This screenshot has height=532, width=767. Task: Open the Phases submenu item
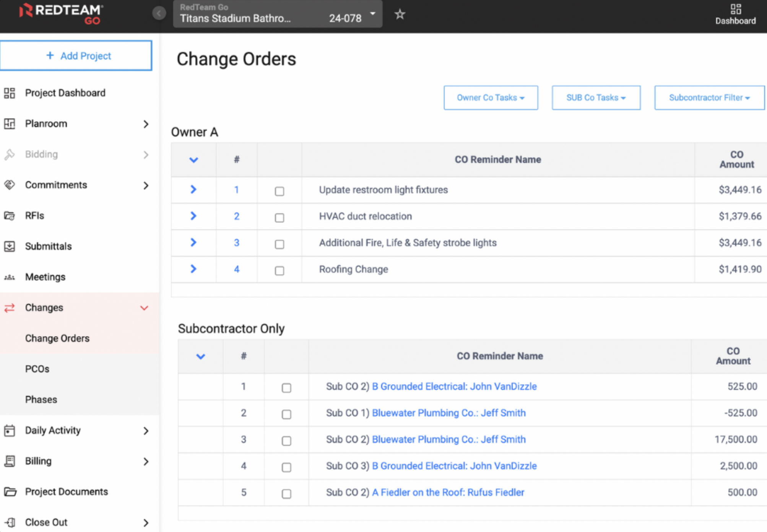[80, 399]
